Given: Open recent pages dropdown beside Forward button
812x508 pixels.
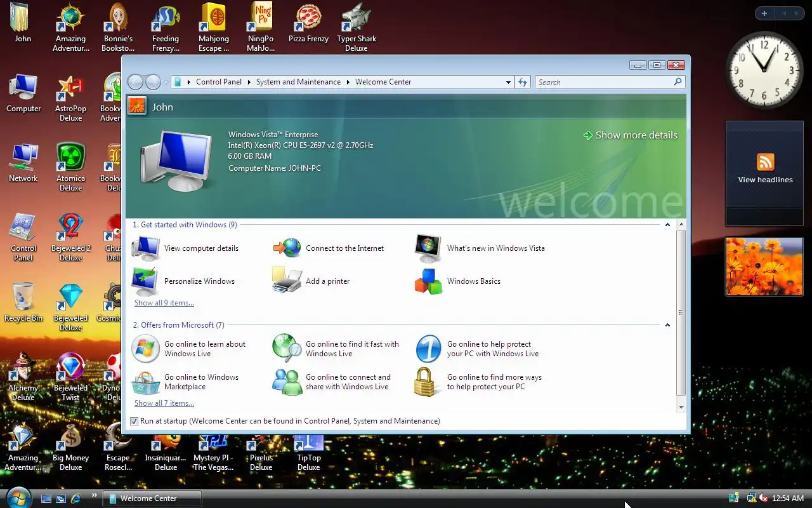Looking at the screenshot, I should pyautogui.click(x=166, y=82).
